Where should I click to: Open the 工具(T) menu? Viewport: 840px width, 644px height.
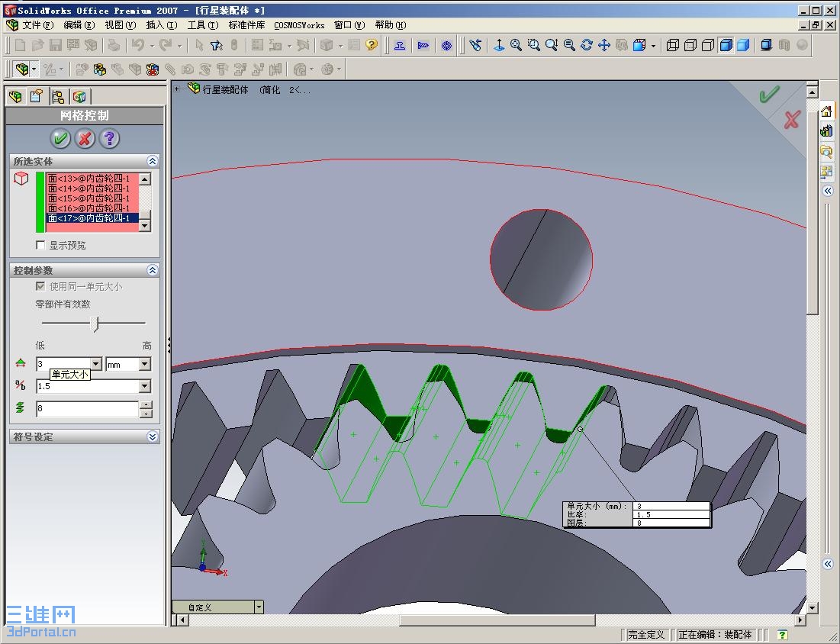tap(203, 25)
